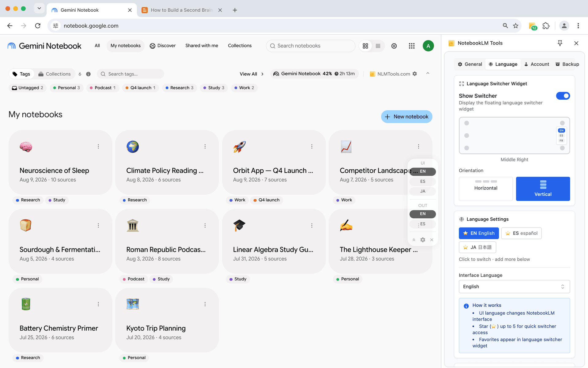Select EN English language chip
588x368 pixels.
pos(479,233)
